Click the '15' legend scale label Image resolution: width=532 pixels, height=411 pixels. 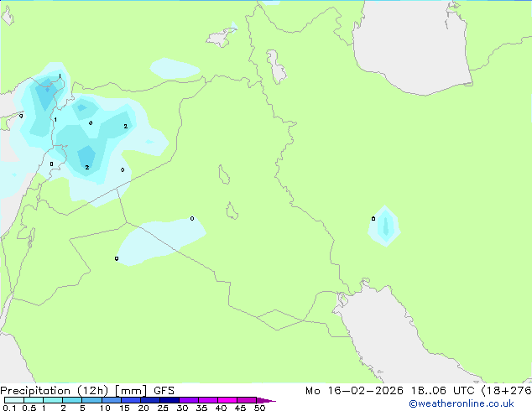click(124, 408)
